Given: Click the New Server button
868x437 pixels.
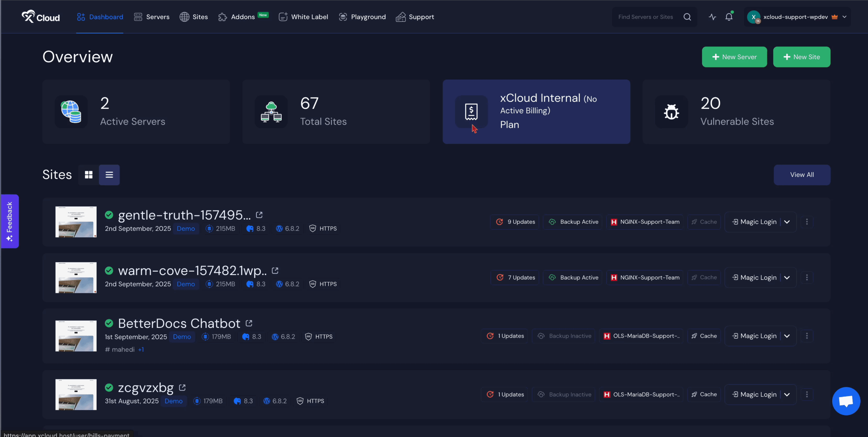Looking at the screenshot, I should 734,57.
